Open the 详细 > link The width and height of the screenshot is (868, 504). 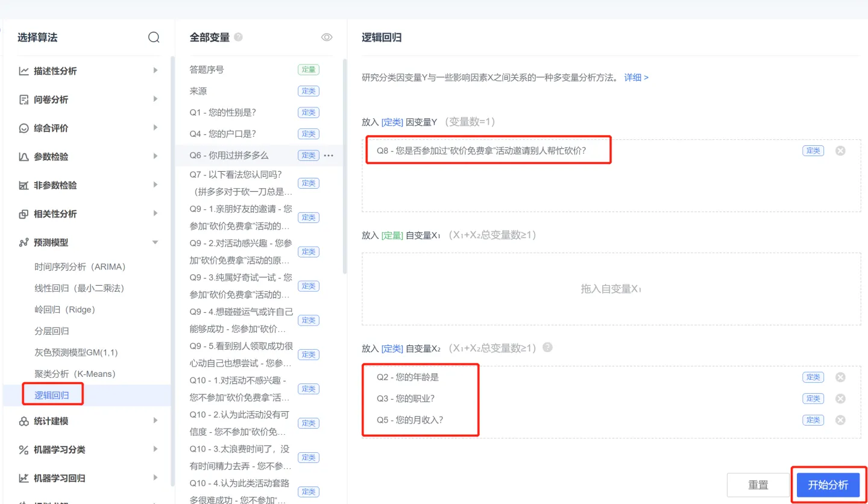click(x=636, y=78)
